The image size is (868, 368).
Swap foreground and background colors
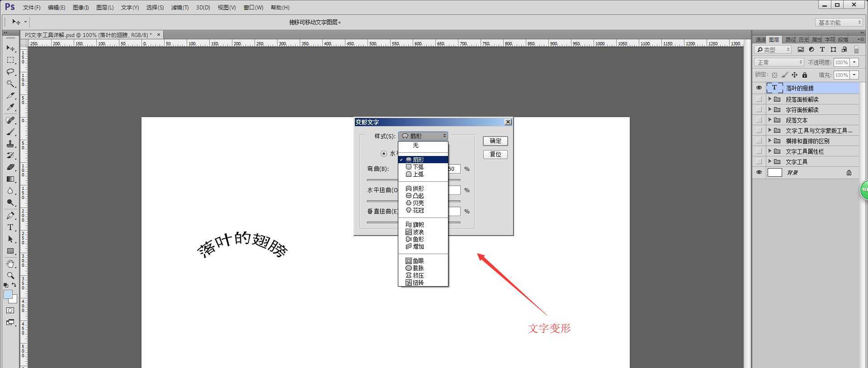point(14,285)
